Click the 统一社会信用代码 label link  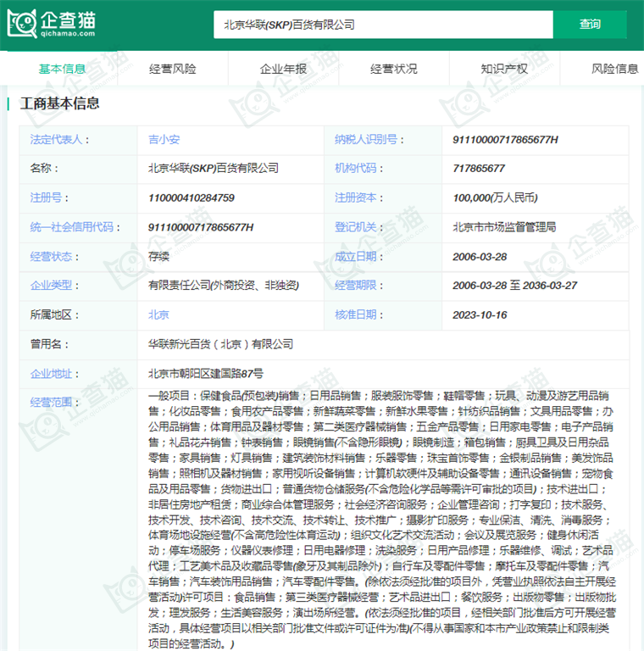(x=72, y=227)
